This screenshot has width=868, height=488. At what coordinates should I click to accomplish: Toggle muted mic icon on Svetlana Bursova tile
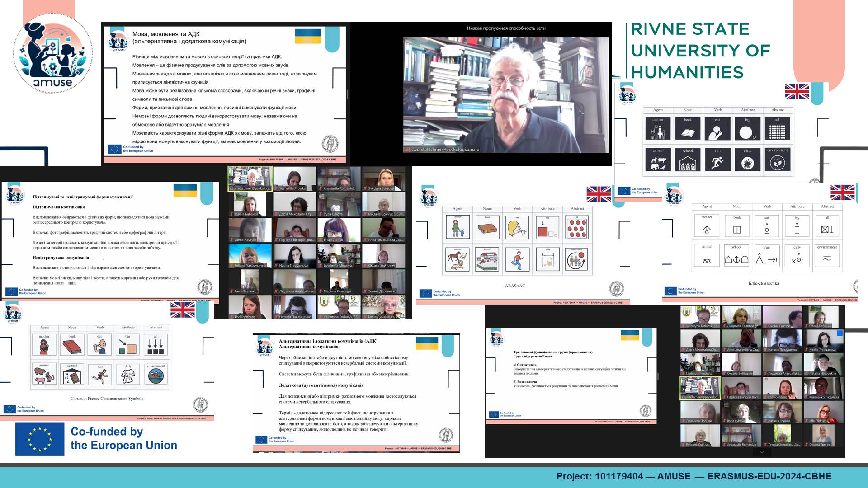click(365, 188)
